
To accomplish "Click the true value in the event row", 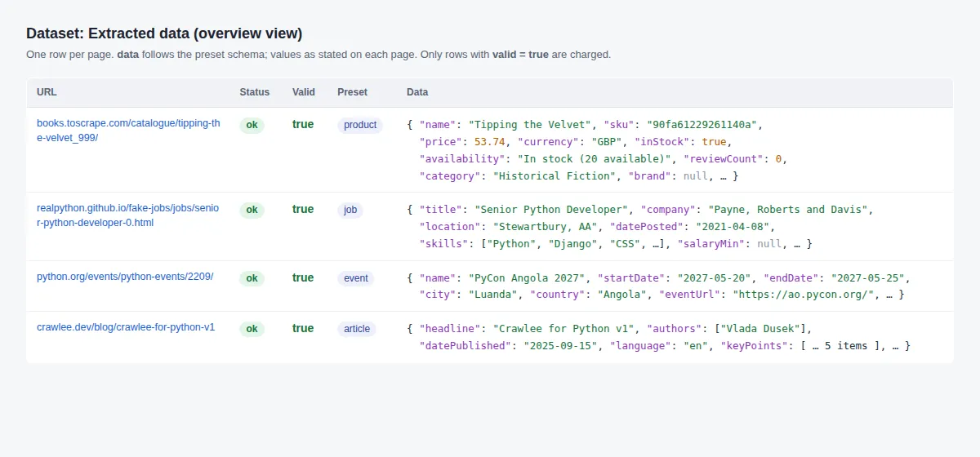I will (x=303, y=277).
